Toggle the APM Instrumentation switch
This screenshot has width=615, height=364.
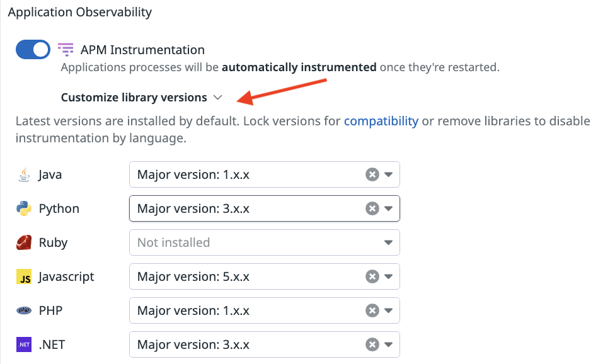33,50
